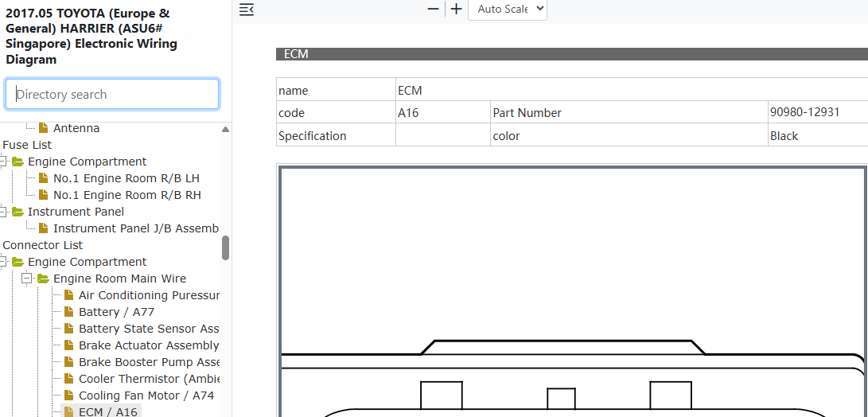Open the Antenna page
The image size is (868, 417).
(x=76, y=128)
